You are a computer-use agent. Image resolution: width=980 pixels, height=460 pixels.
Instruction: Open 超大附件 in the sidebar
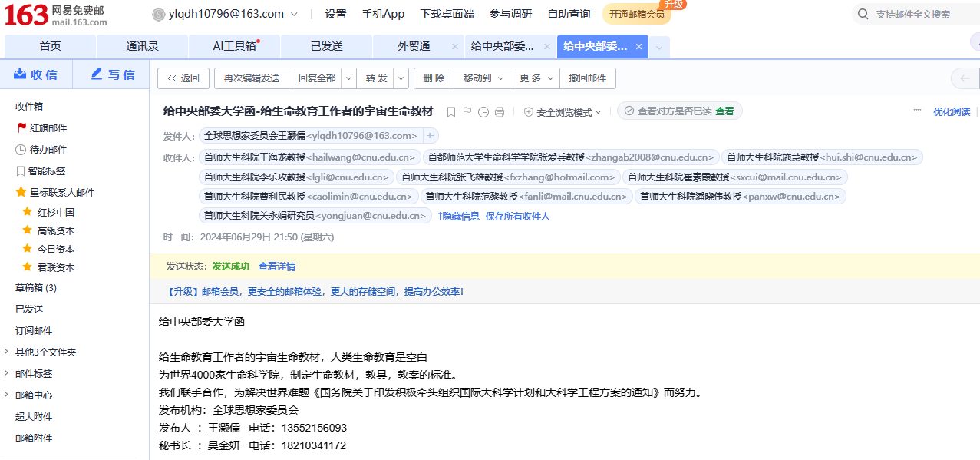[x=34, y=417]
